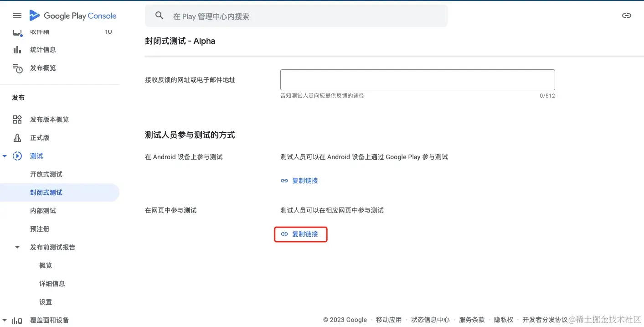Collapse the 发布前测试报告 arrow

coord(17,247)
